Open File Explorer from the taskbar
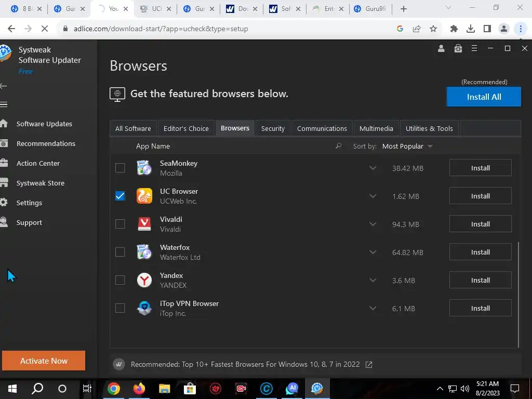The height and width of the screenshot is (399, 532). (x=164, y=389)
